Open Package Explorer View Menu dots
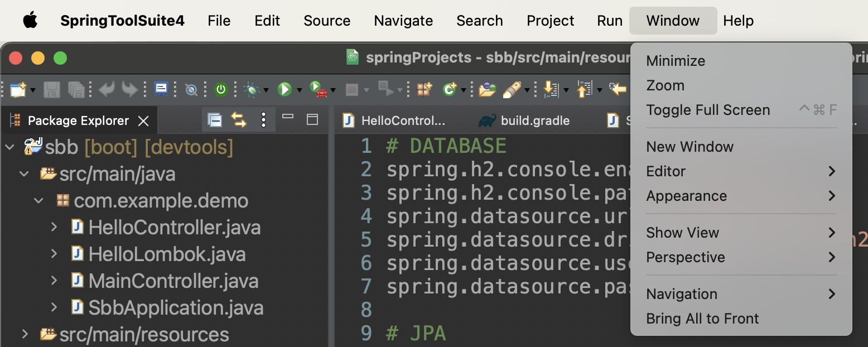868x347 pixels. coord(264,120)
